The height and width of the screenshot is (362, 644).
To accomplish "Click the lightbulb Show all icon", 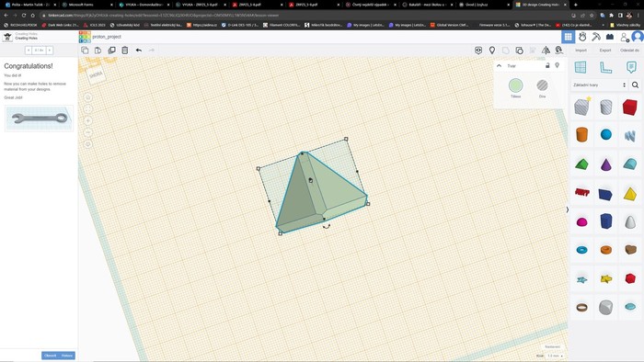I will click(x=492, y=50).
